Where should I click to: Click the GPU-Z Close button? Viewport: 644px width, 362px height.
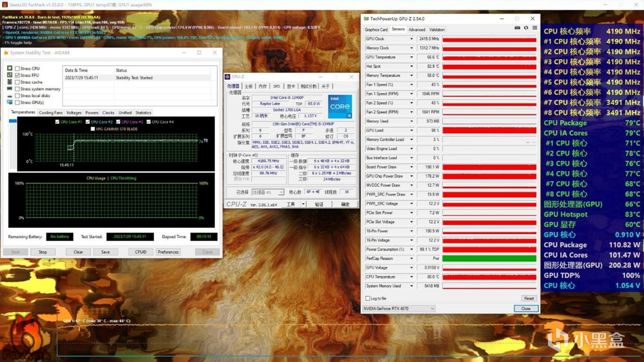point(526,309)
